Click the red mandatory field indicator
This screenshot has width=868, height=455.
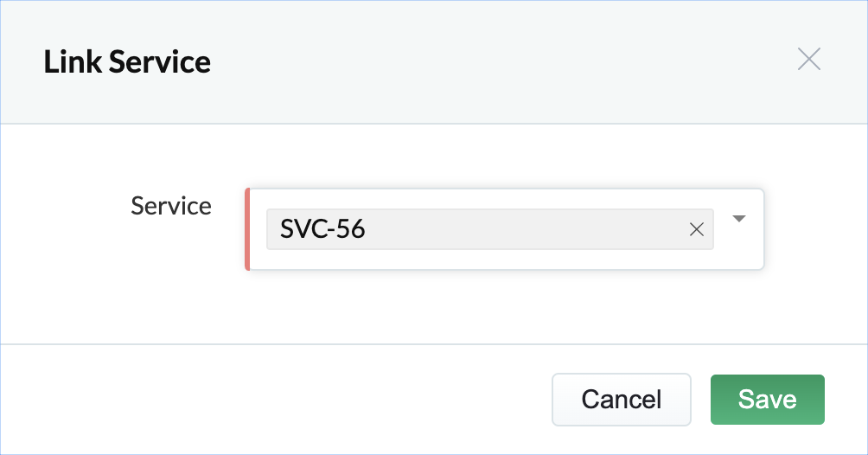pos(247,229)
